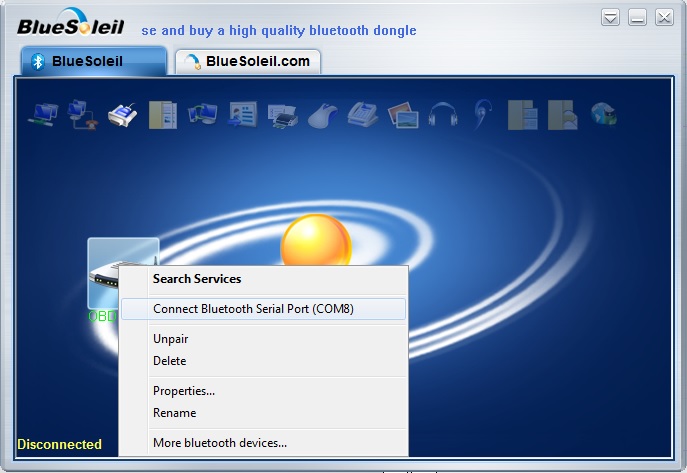Click the Fax machine service icon
The image size is (687, 473).
coord(363,114)
